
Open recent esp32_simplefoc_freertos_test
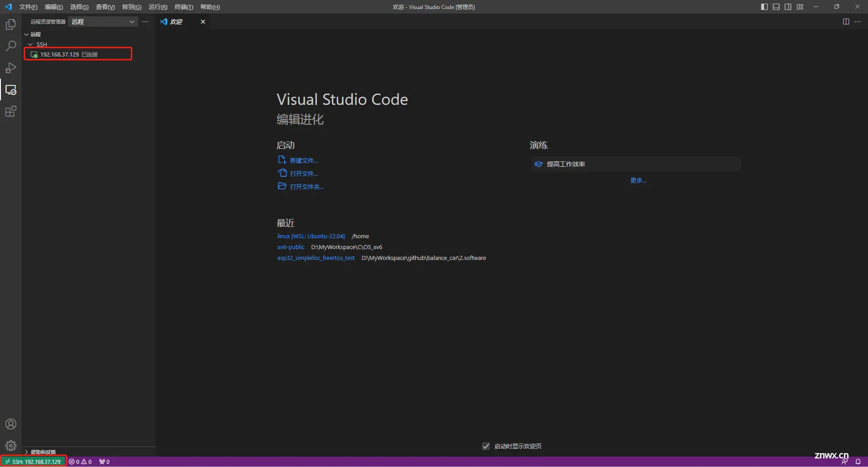coord(316,258)
